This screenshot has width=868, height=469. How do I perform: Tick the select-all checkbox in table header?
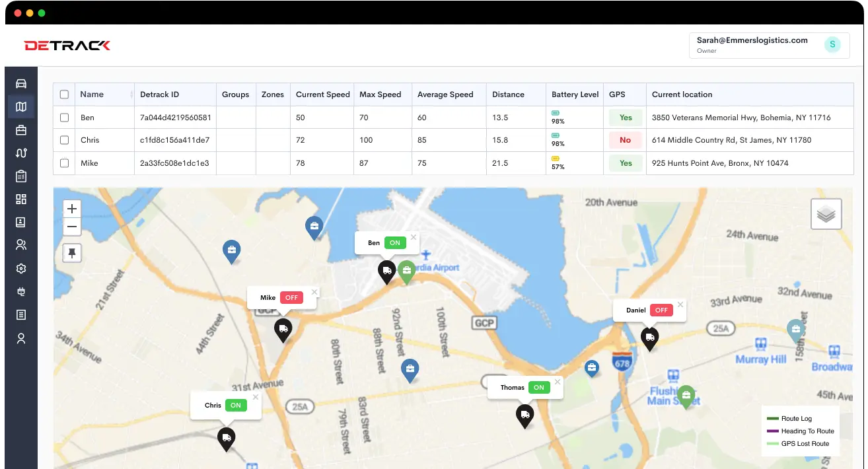click(64, 94)
